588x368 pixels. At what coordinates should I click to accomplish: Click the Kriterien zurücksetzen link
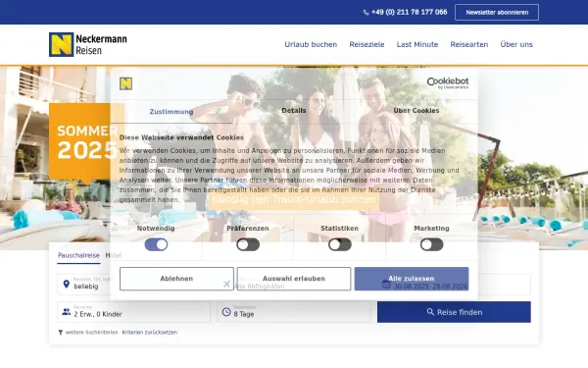point(150,333)
